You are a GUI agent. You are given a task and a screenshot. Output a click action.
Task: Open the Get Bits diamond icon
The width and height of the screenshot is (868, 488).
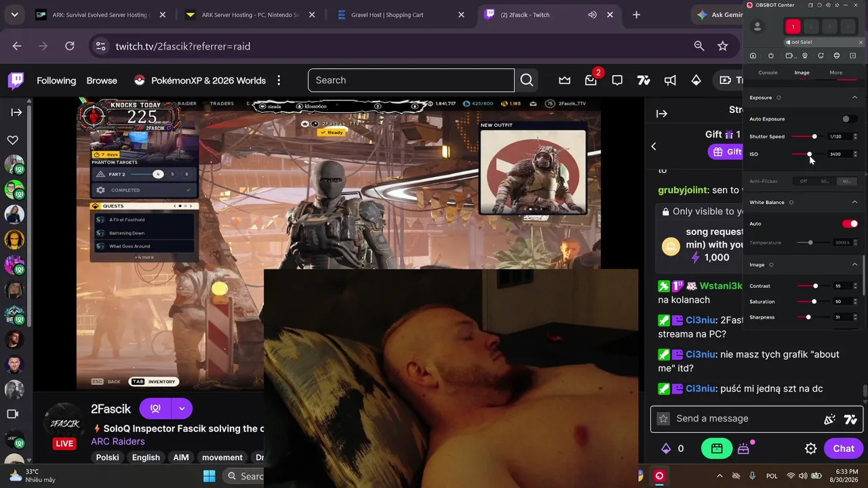(696, 80)
